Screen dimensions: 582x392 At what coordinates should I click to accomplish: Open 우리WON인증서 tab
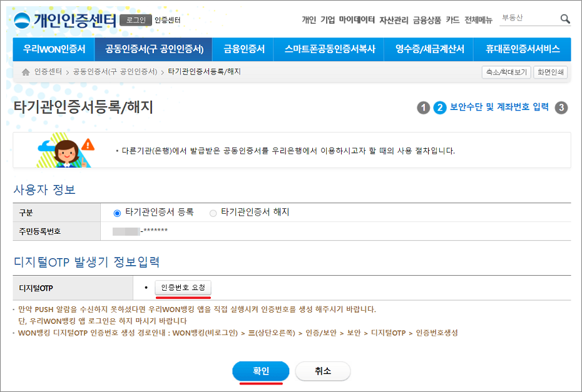(54, 49)
